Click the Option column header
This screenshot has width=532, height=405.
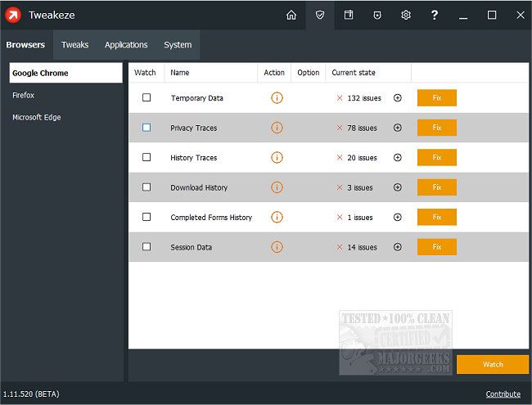click(x=308, y=73)
